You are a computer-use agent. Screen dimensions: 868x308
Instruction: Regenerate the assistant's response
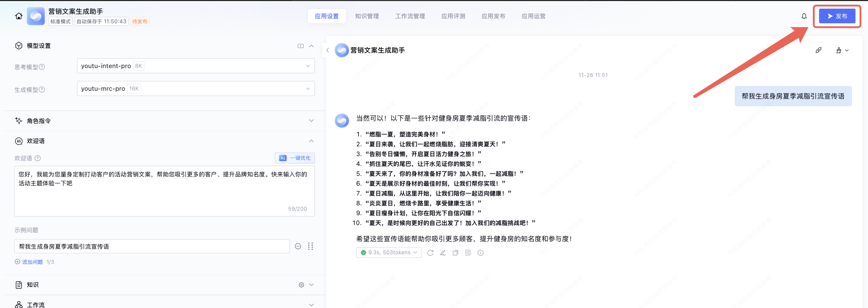pos(430,253)
